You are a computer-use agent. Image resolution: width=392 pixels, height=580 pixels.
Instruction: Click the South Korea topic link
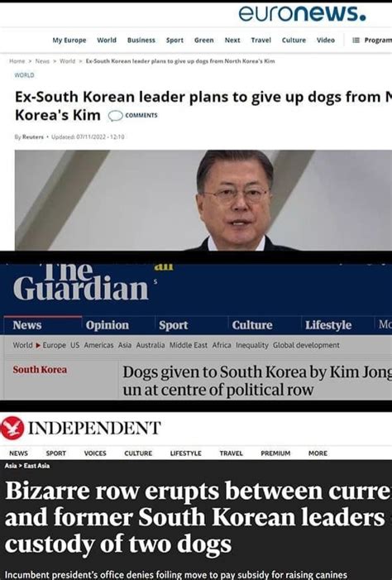(40, 370)
